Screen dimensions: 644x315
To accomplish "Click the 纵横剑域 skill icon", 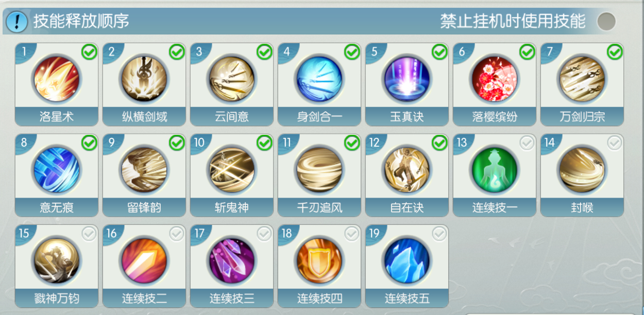I will coord(144,79).
